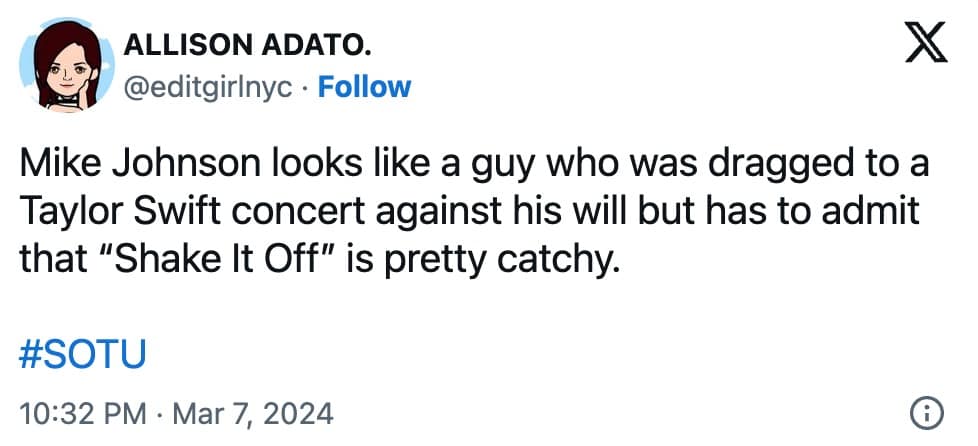This screenshot has height=446, width=978.
Task: Click the X logo icon
Action: 926,44
